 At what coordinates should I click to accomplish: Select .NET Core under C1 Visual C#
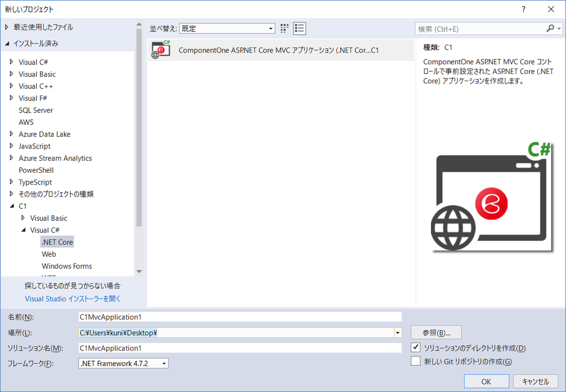57,242
